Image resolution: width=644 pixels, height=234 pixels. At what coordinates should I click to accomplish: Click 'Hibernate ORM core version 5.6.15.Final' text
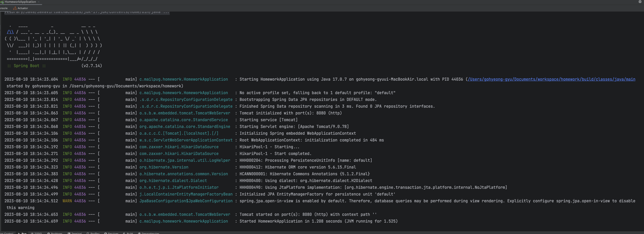[311, 167]
